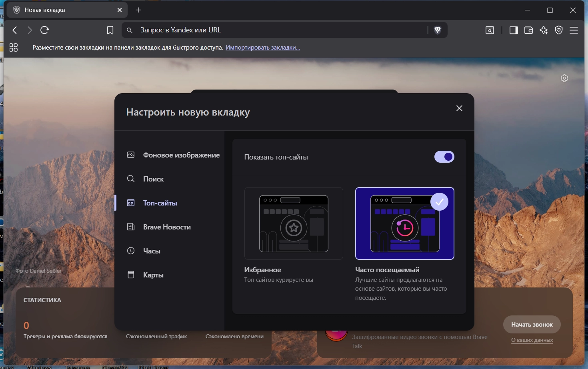Image resolution: width=588 pixels, height=369 pixels.
Task: Click the forward navigation arrow
Action: 30,30
